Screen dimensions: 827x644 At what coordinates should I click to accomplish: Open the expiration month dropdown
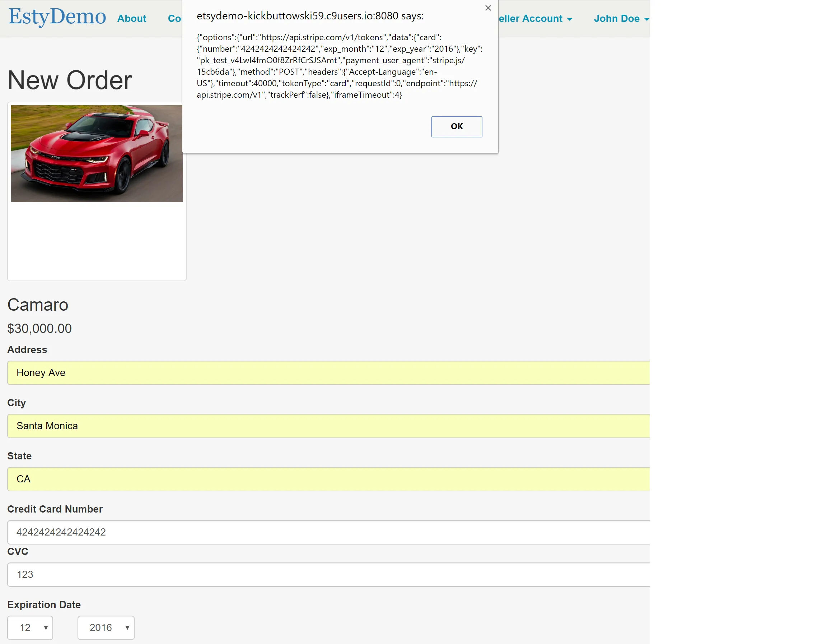click(x=30, y=627)
